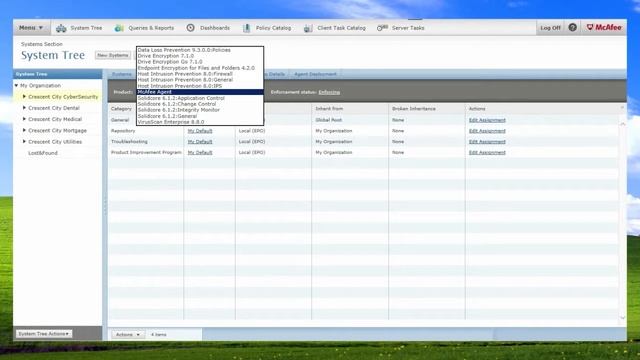Screen dimensions: 640x360
Task: Select Data Loss Prevention 9.3.0.0:Policies option
Action: pyautogui.click(x=200, y=50)
